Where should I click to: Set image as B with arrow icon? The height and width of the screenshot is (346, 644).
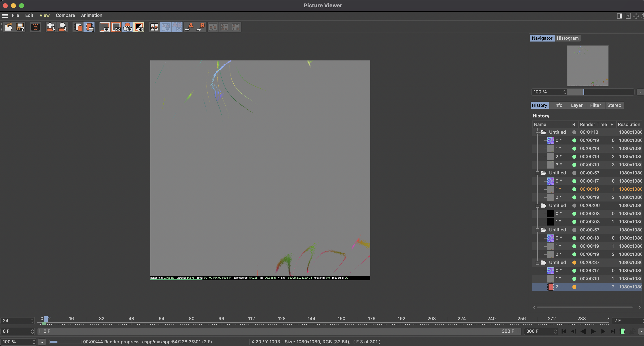point(201,27)
